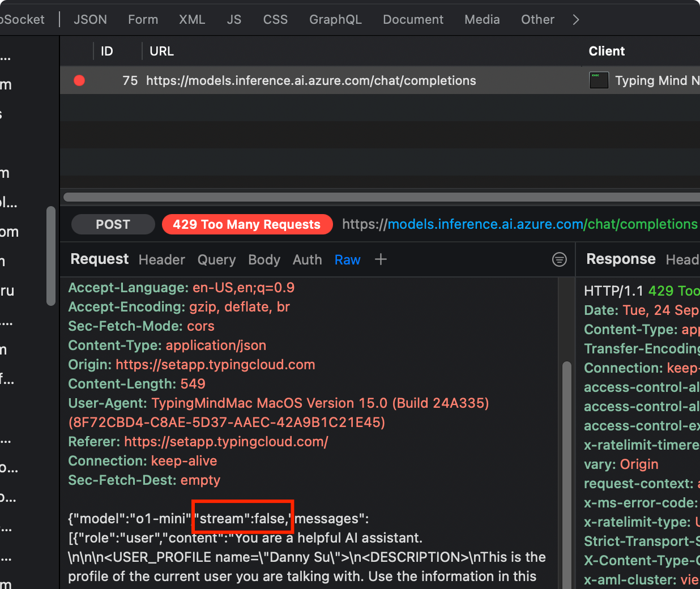Click the Request panel vertical scrollbar
This screenshot has height=589, width=700.
(x=566, y=475)
